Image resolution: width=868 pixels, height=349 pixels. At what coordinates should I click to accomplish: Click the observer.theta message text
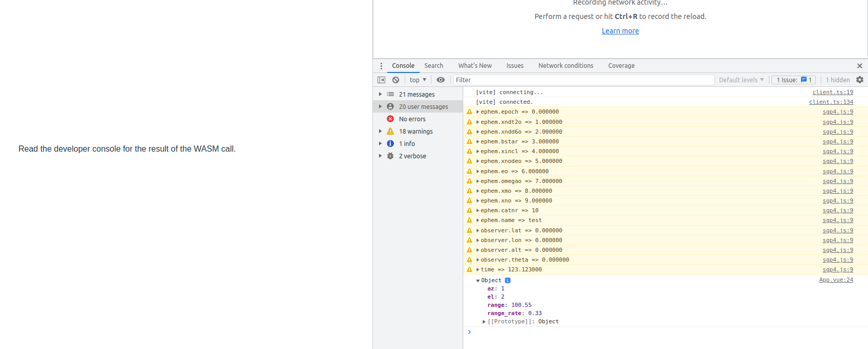(x=525, y=260)
